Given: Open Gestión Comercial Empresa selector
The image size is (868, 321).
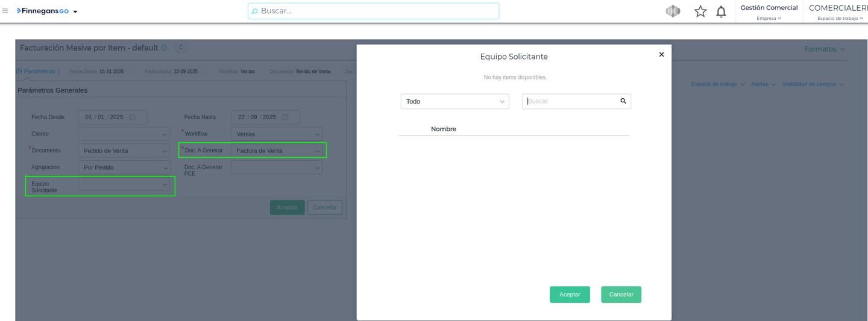Looking at the screenshot, I should coord(769,11).
